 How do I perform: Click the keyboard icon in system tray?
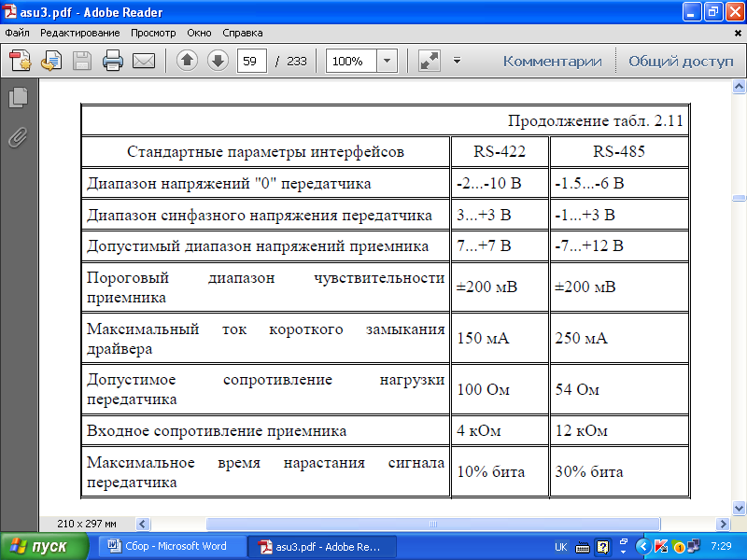[583, 548]
